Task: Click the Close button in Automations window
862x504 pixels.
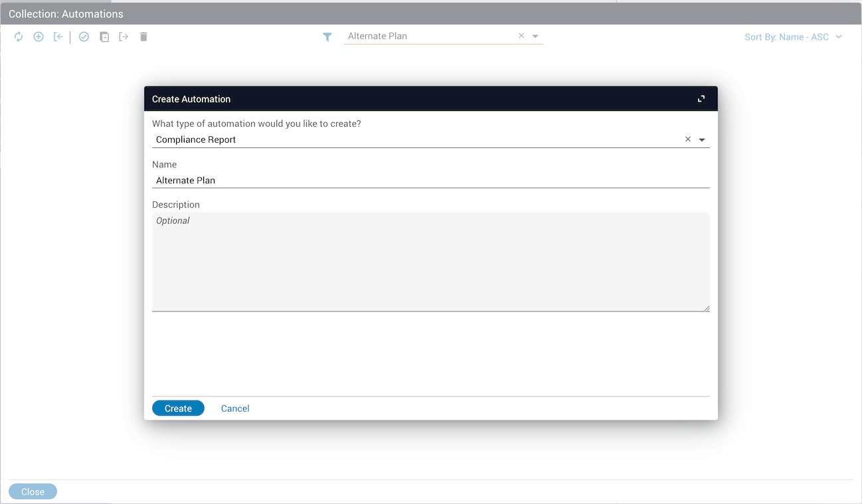Action: (33, 492)
